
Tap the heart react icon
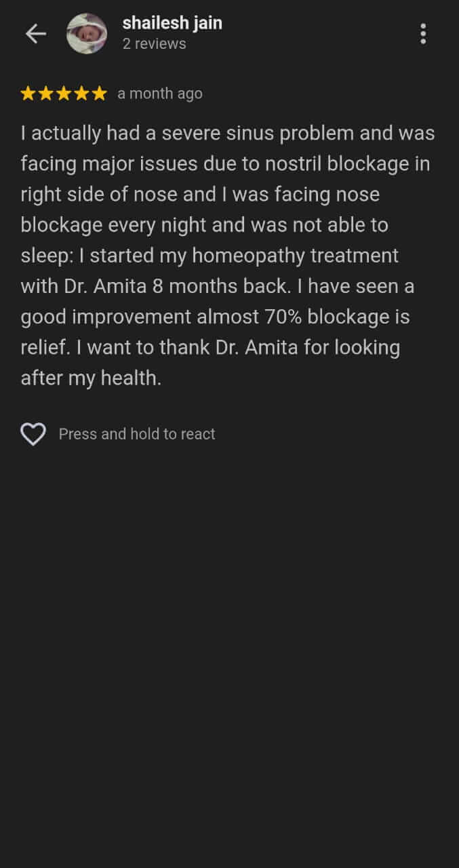(33, 434)
